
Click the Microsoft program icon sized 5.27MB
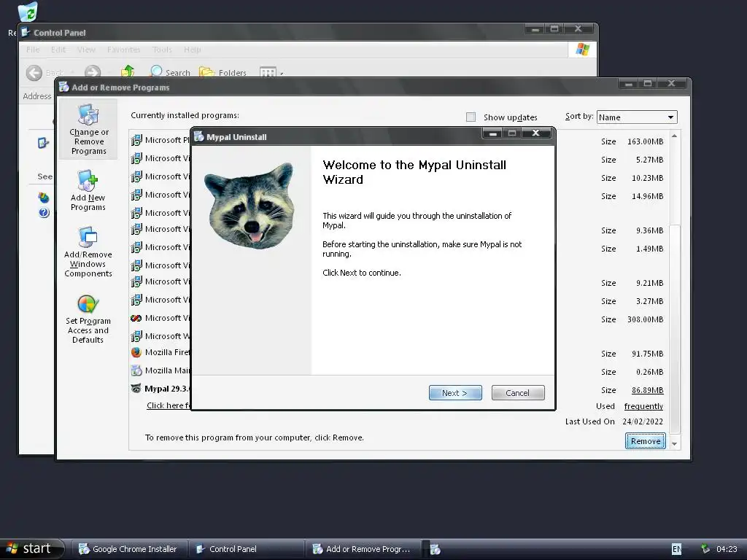pyautogui.click(x=136, y=158)
